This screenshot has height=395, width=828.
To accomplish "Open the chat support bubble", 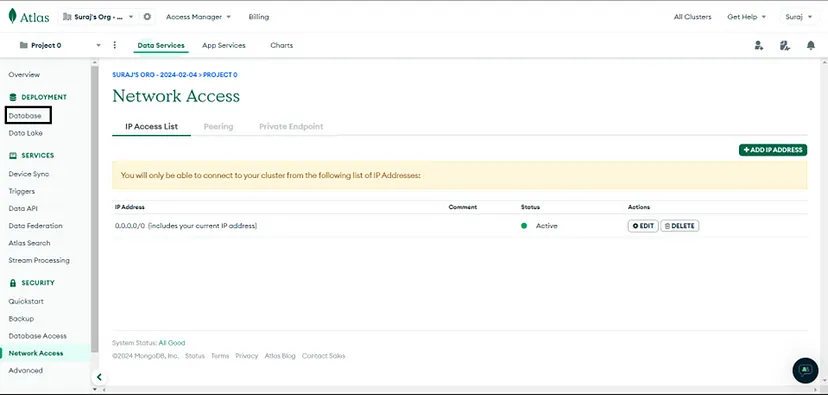I will point(805,370).
